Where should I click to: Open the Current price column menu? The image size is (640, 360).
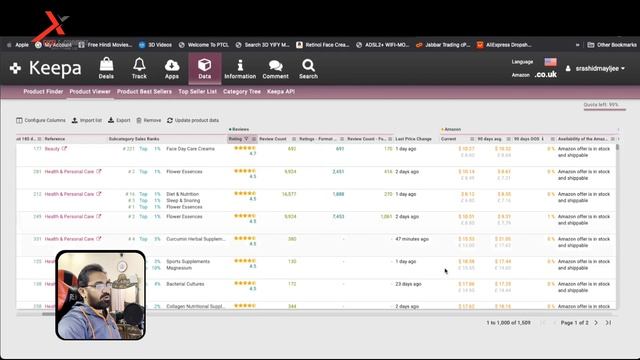(472, 139)
